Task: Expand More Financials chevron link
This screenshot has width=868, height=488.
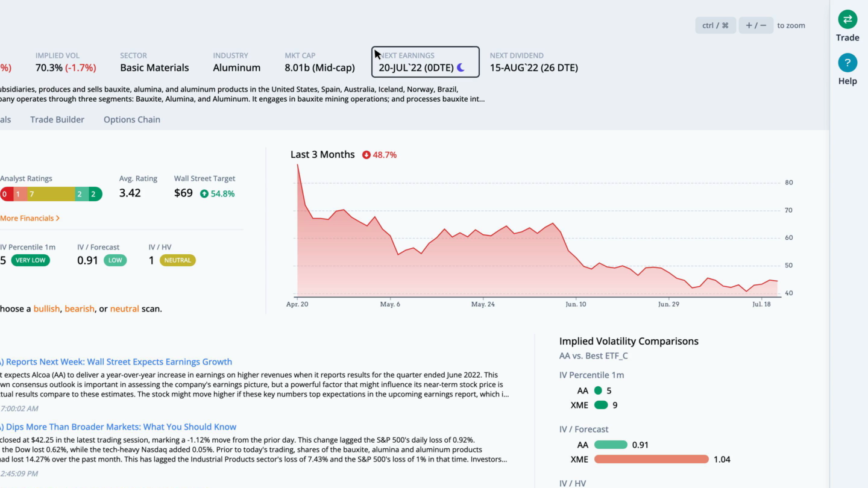Action: pos(30,218)
